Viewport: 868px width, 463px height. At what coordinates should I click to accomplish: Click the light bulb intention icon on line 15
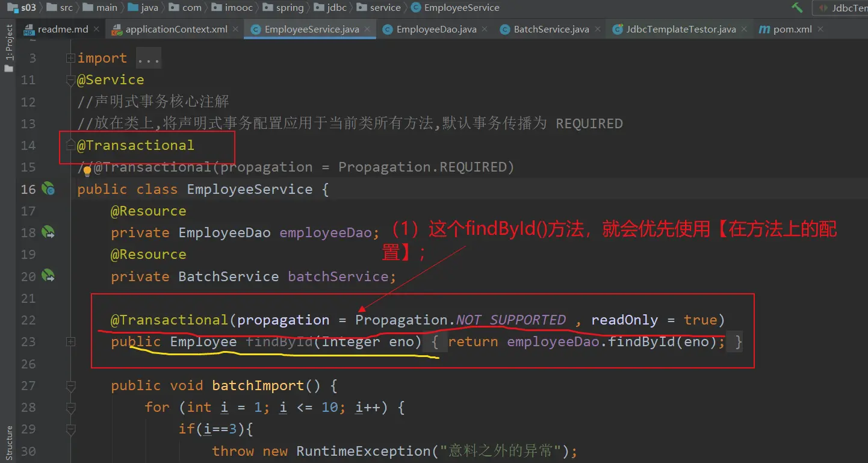point(87,171)
